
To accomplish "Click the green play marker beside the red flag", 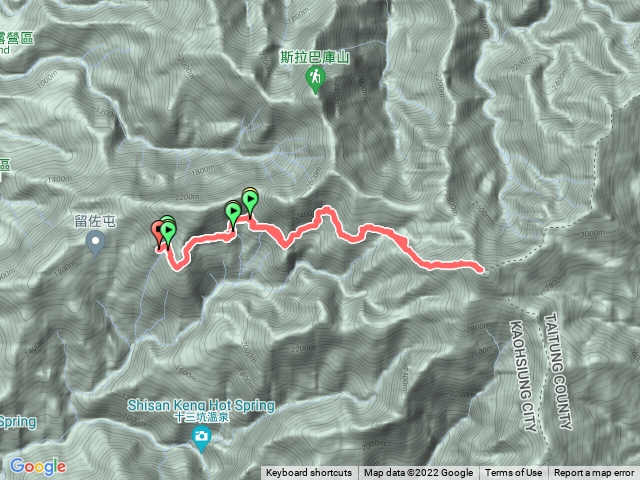I will pos(168,234).
